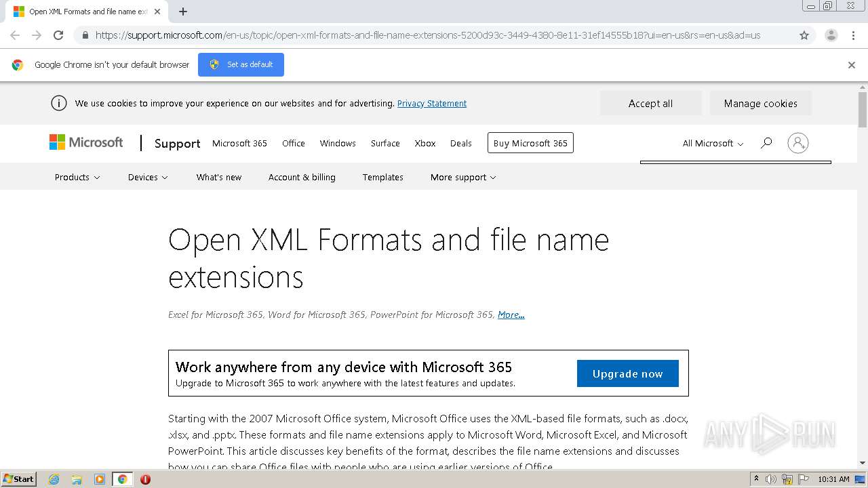Go back with browser back arrow

[15, 35]
